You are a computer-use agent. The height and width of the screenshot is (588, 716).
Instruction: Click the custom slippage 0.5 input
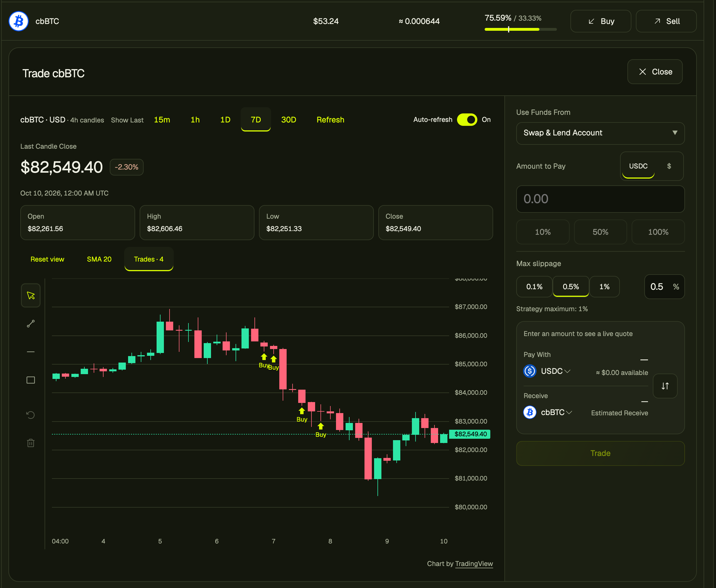tap(664, 287)
